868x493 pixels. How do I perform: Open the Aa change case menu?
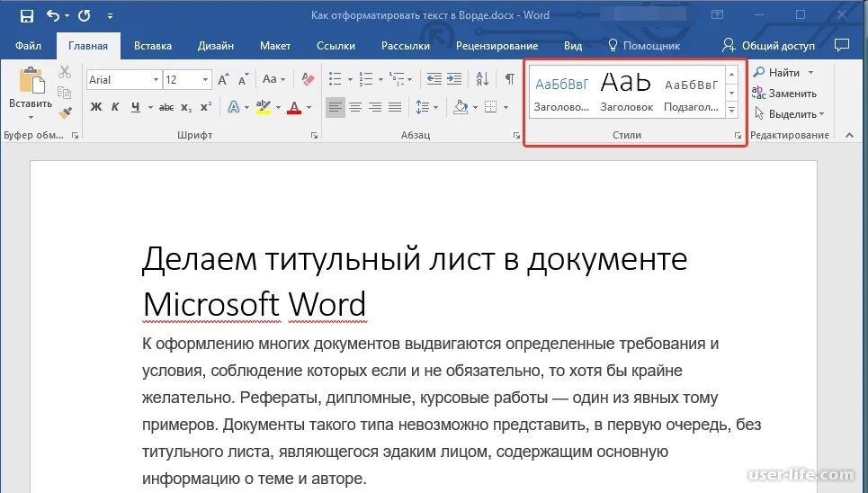pos(273,79)
